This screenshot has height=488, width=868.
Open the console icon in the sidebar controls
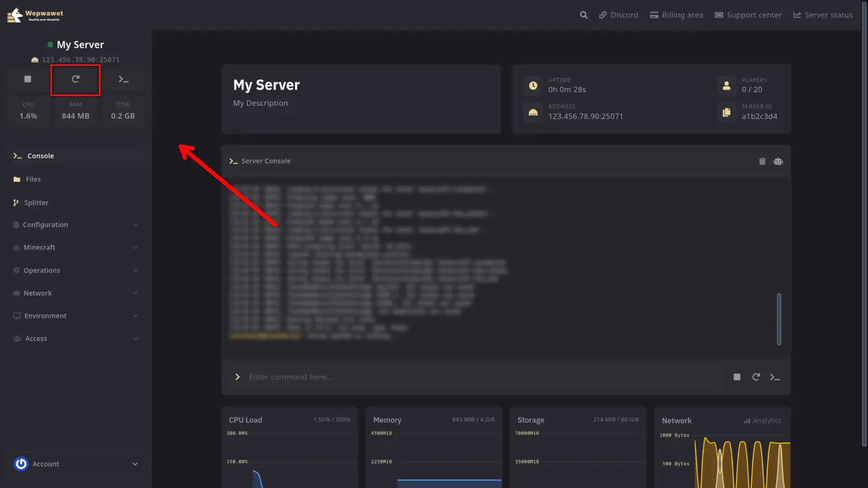tap(123, 79)
